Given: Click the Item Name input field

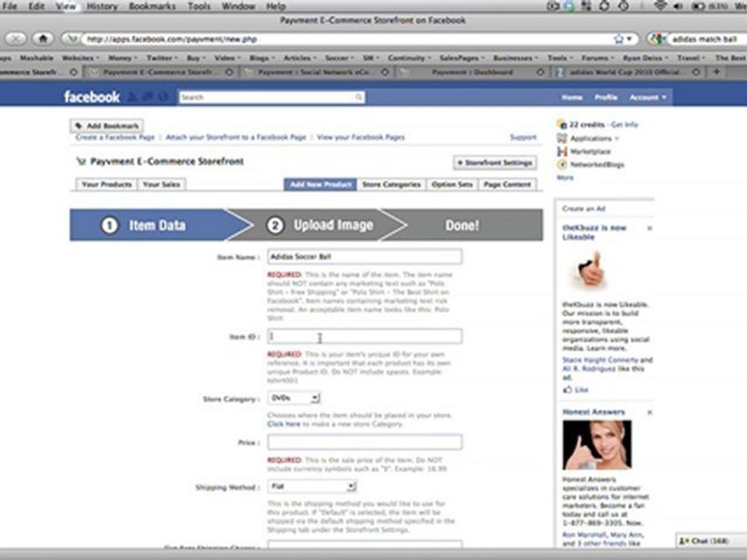Looking at the screenshot, I should (365, 257).
